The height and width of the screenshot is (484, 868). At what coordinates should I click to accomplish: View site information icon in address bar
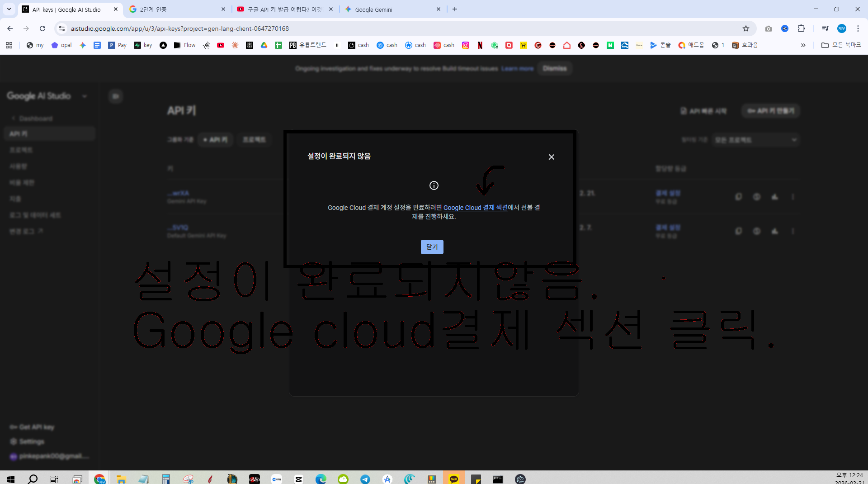62,28
